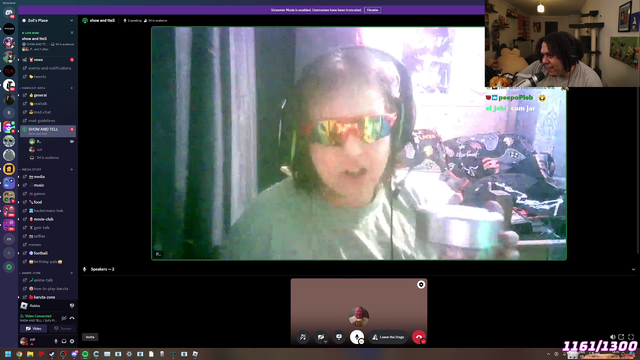Disconnect using the Video Connected hang-up icon

(72, 318)
